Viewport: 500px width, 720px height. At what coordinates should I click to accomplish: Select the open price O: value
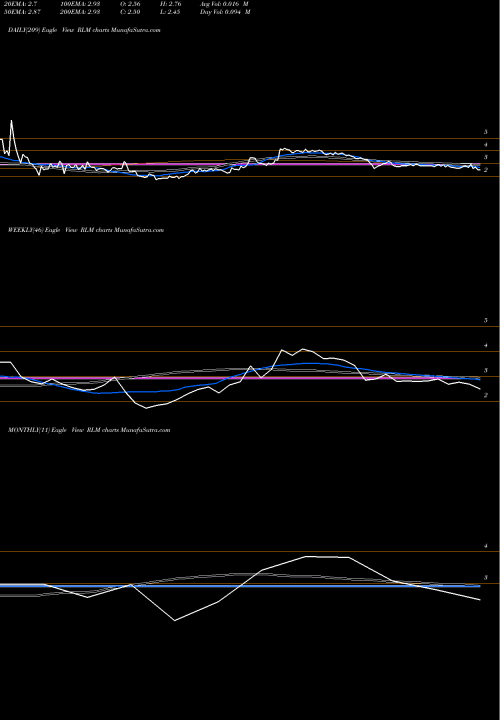click(x=130, y=4)
